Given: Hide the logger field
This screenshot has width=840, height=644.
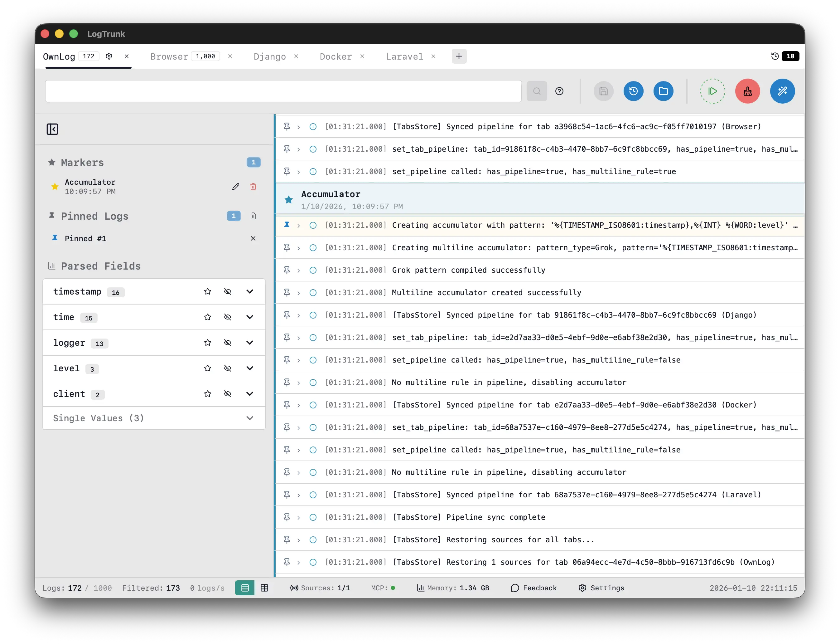Looking at the screenshot, I should pos(228,343).
